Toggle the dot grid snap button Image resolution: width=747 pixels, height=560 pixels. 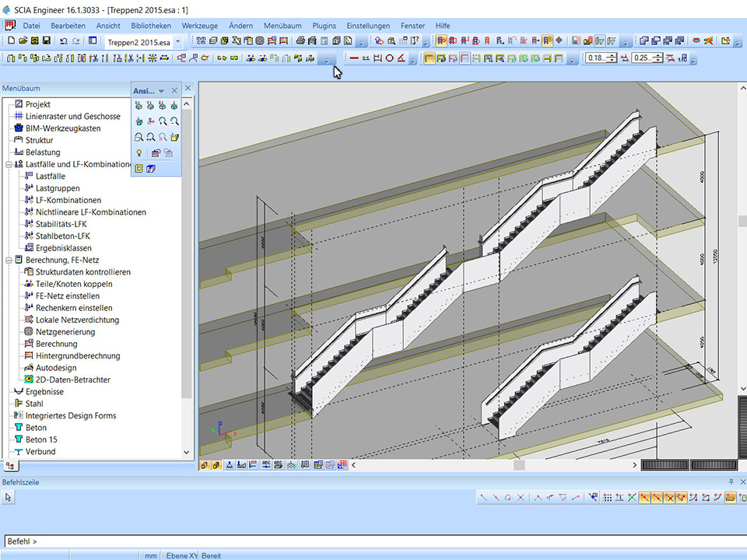coord(607,498)
